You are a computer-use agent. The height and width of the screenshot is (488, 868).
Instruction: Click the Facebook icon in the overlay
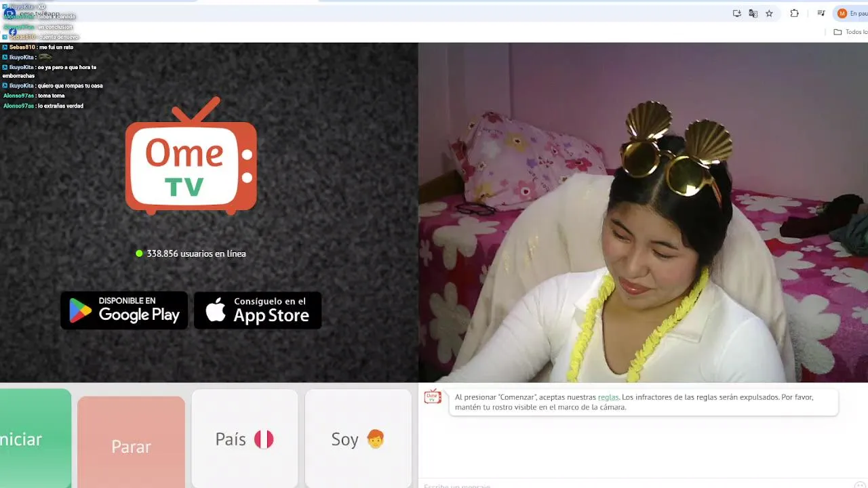[x=12, y=32]
